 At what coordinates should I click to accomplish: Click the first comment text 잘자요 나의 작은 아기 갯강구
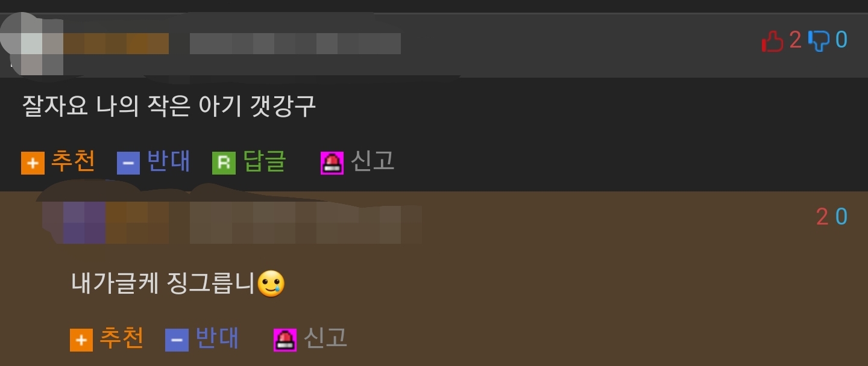(169, 107)
